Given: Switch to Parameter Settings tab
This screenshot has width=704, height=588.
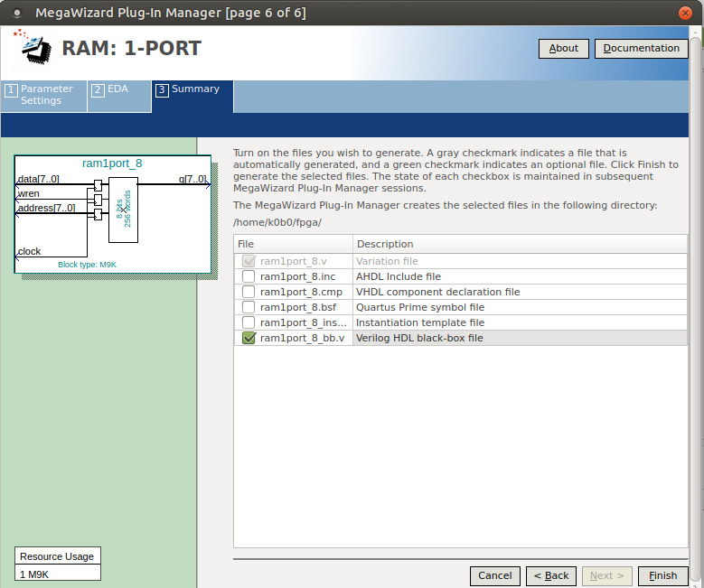Looking at the screenshot, I should pos(43,96).
